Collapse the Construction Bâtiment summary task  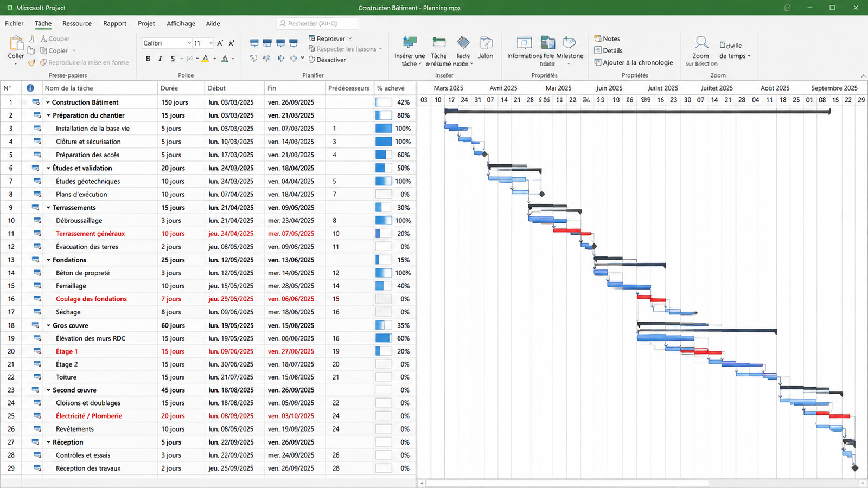coord(48,102)
